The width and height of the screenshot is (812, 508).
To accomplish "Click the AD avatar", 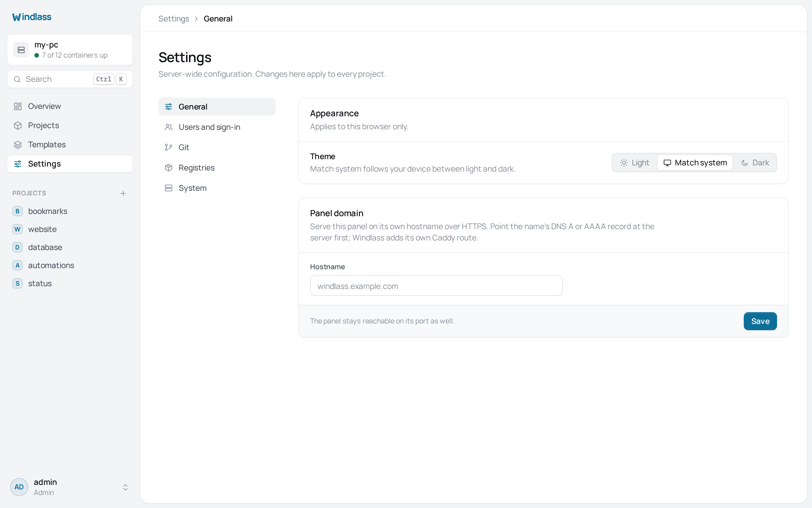I will 19,487.
